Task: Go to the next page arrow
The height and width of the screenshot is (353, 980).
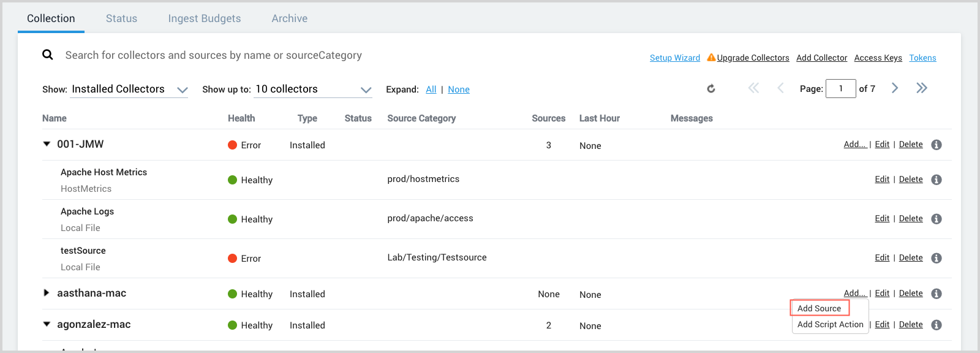Action: click(895, 88)
